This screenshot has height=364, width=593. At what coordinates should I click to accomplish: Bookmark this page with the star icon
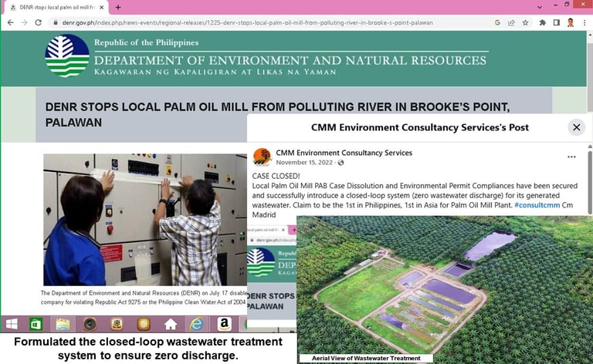click(x=525, y=22)
